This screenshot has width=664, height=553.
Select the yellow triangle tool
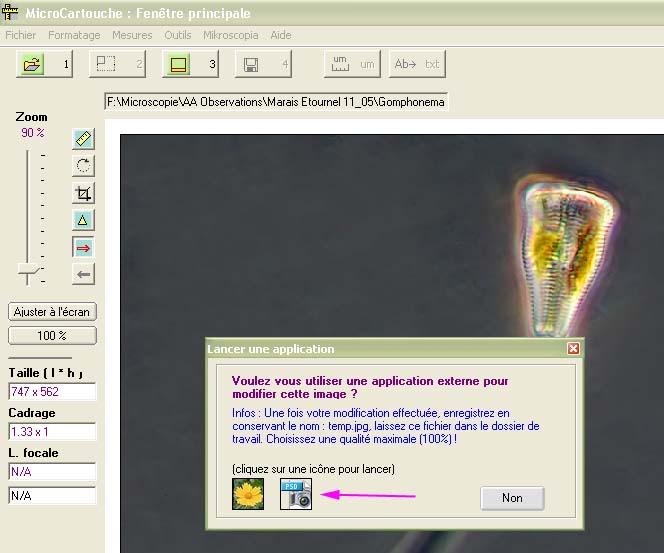click(83, 220)
